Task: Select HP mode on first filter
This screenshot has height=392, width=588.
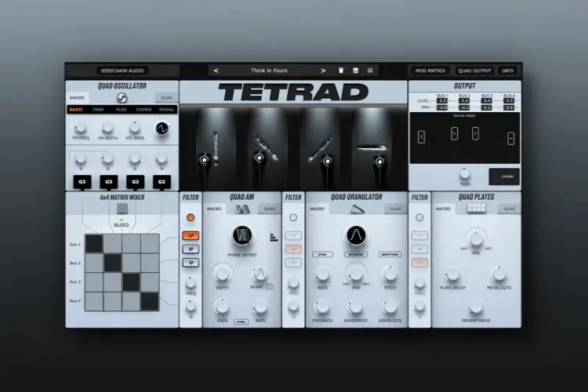Action: [x=191, y=263]
